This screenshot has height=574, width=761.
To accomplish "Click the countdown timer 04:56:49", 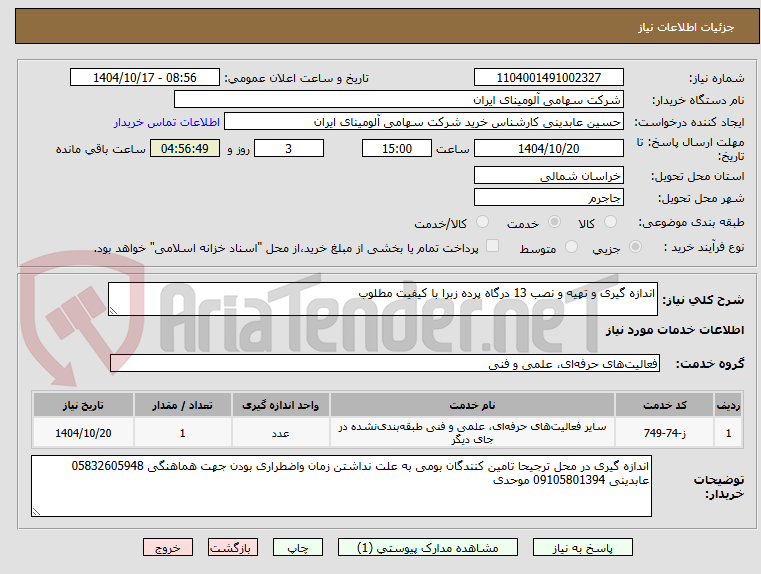I will coord(185,148).
